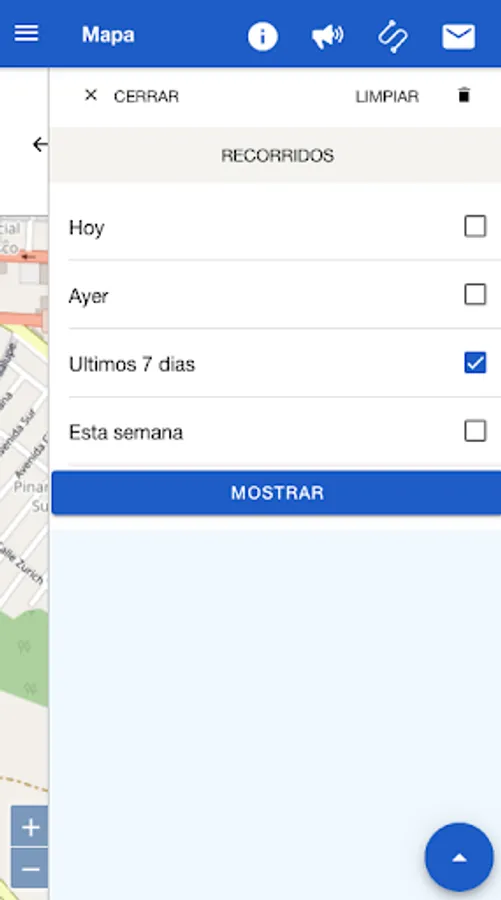Tap the LIMPIAR label

(x=387, y=96)
